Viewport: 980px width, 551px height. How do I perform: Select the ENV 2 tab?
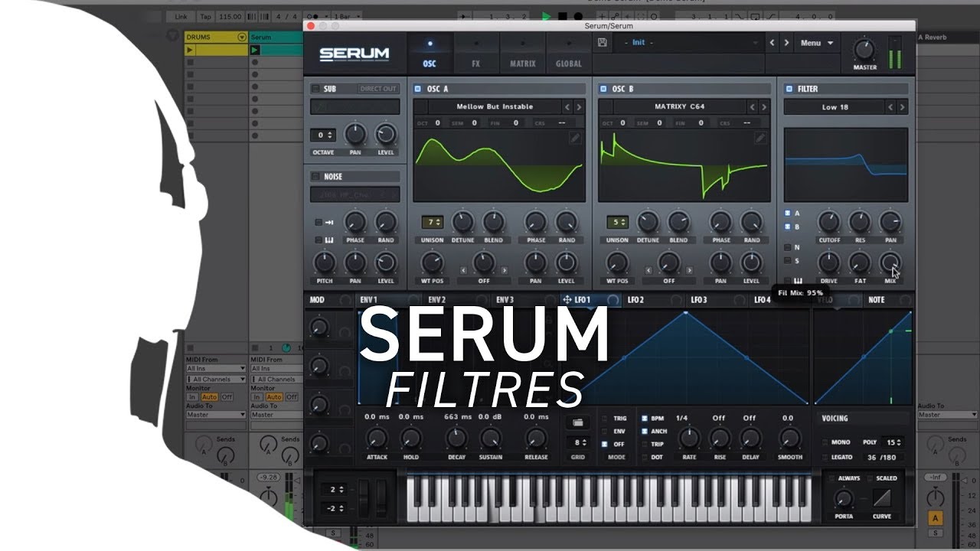click(437, 300)
